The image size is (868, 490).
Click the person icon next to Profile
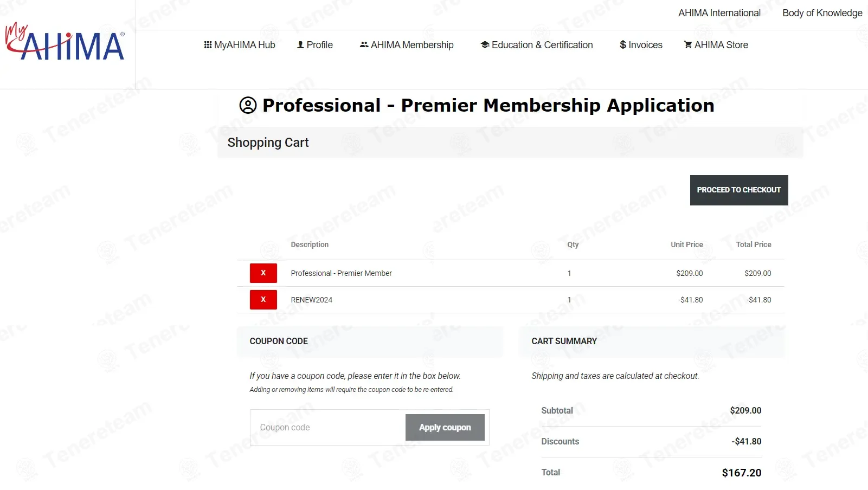click(300, 45)
